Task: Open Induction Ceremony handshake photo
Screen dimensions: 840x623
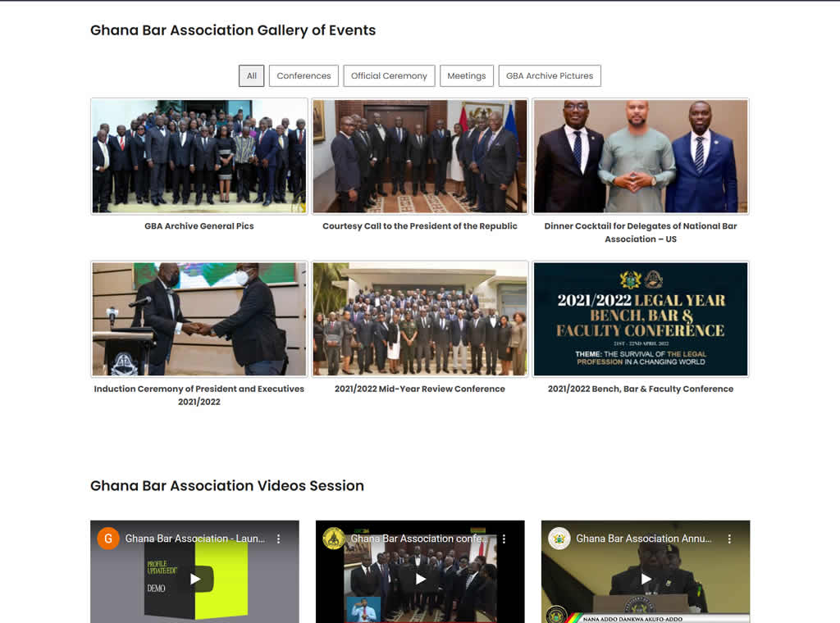Action: pos(199,319)
